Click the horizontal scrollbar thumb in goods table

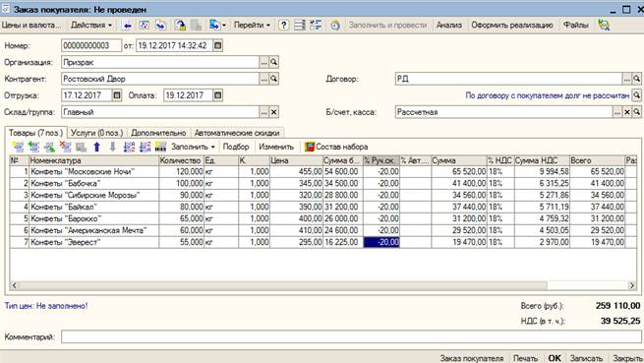point(282,285)
